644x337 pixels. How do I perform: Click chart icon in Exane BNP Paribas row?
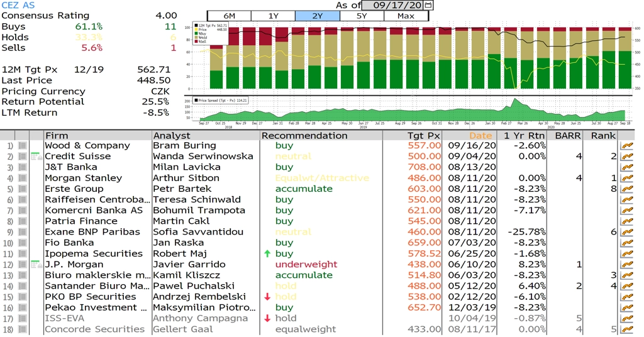(x=627, y=232)
